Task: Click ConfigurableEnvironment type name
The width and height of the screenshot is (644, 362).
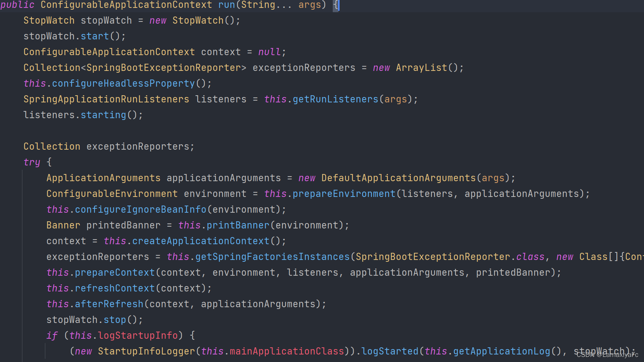Action: (112, 194)
